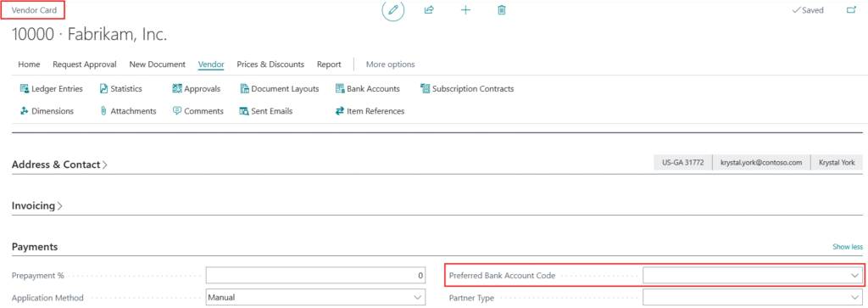
Task: Click the US-GA 31772 summary value
Action: pyautogui.click(x=683, y=163)
